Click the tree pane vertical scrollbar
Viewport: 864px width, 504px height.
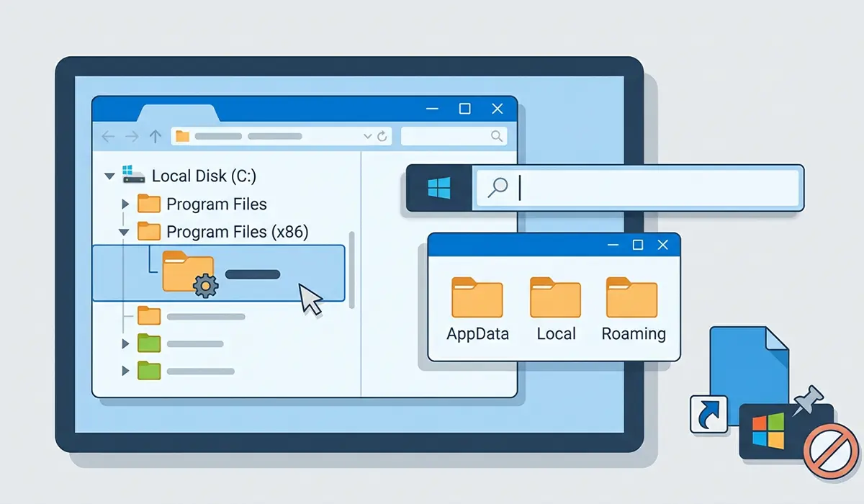point(351,270)
